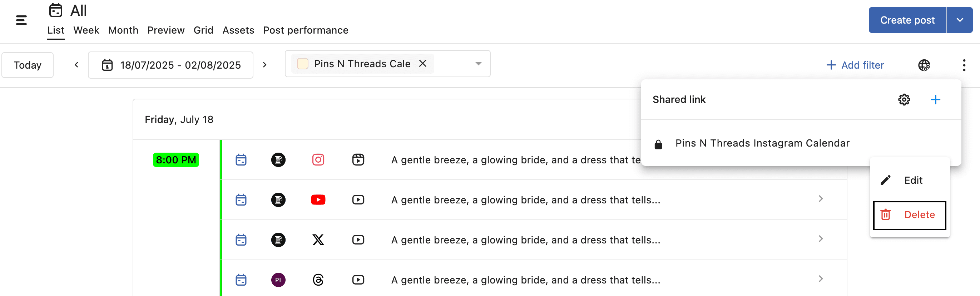Open the globe shared link icon
Viewport: 980px width, 296px height.
[924, 65]
